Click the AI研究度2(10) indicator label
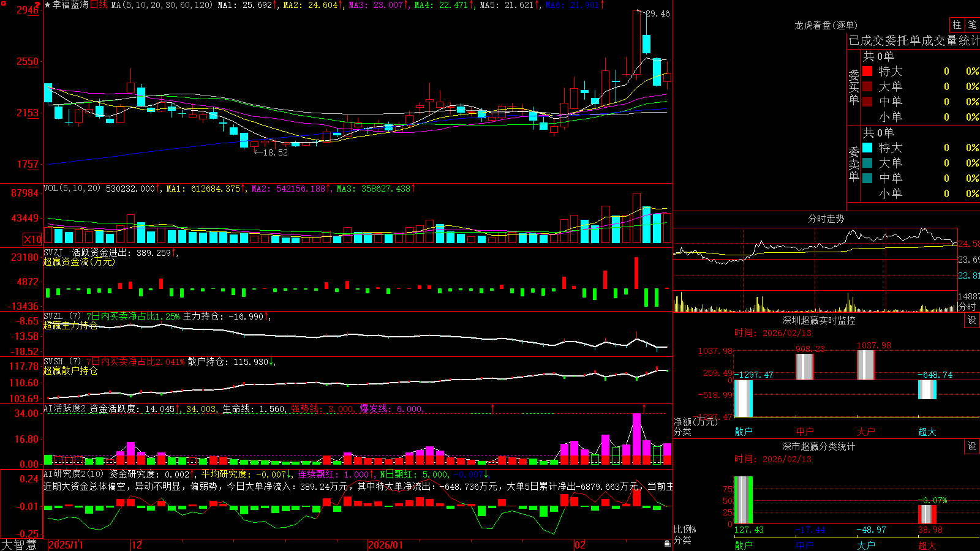 click(73, 474)
